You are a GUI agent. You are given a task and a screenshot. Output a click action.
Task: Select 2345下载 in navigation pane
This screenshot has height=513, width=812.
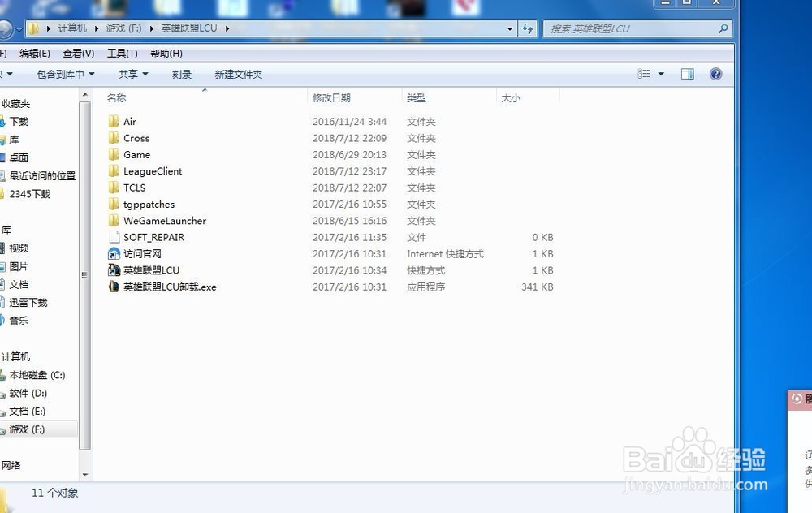pyautogui.click(x=30, y=194)
